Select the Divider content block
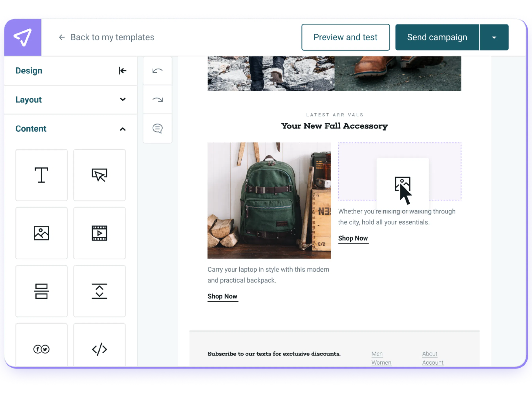The image size is (532, 399). (x=41, y=291)
